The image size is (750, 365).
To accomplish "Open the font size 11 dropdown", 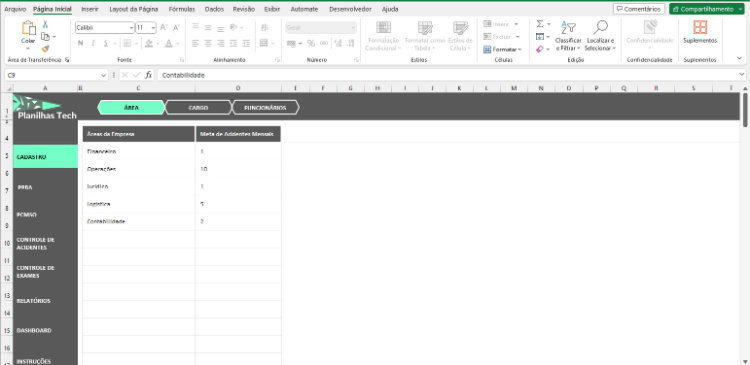I will pos(153,28).
